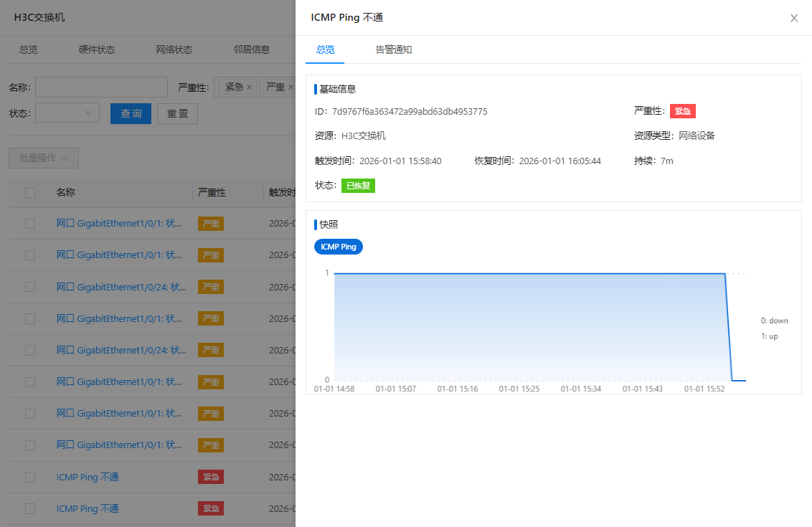Check the first GigabitEthernet1/0/1 row checkbox
Image resolution: width=812 pixels, height=527 pixels.
(30, 224)
